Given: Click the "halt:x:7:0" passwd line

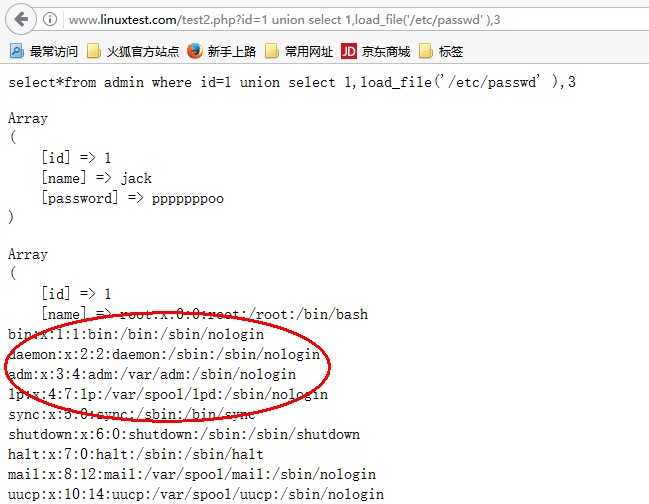Looking at the screenshot, I should [136, 454].
